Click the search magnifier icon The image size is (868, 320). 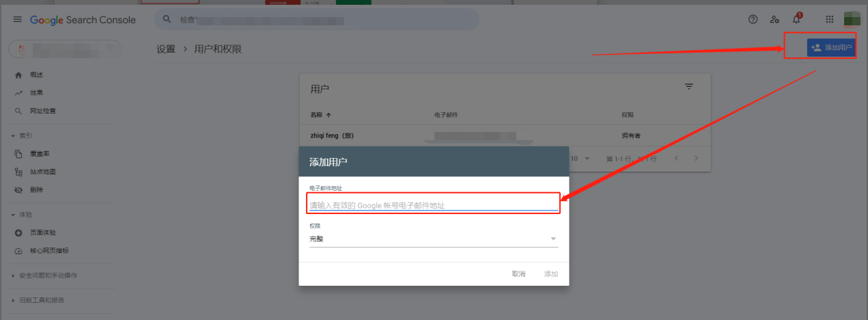[167, 19]
